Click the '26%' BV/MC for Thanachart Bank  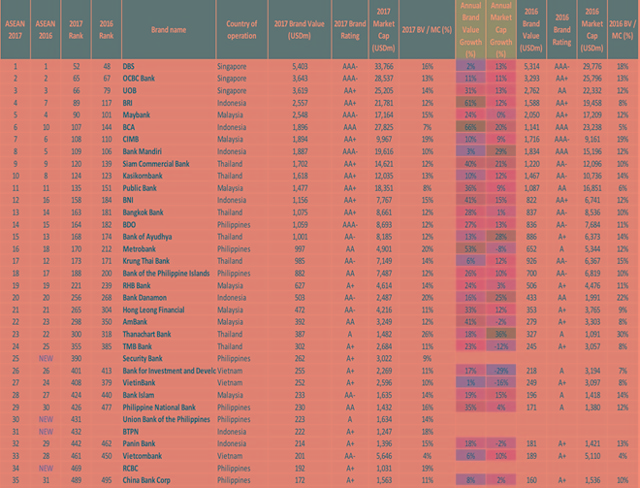pyautogui.click(x=427, y=334)
